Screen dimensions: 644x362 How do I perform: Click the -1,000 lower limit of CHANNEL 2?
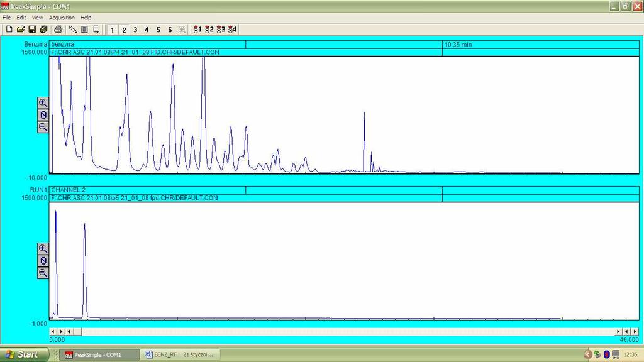pos(38,324)
